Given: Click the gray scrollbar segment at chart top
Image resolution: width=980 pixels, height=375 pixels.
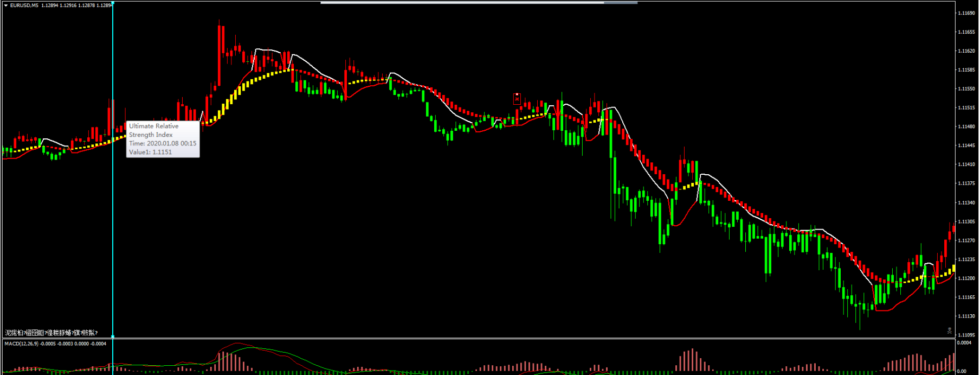Looking at the screenshot, I should click(621, 3).
